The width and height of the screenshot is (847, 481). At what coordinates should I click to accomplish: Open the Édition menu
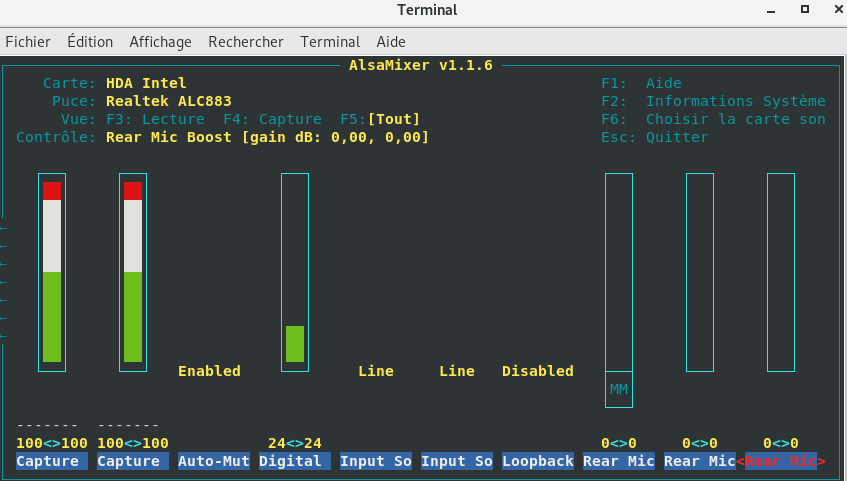pos(90,42)
